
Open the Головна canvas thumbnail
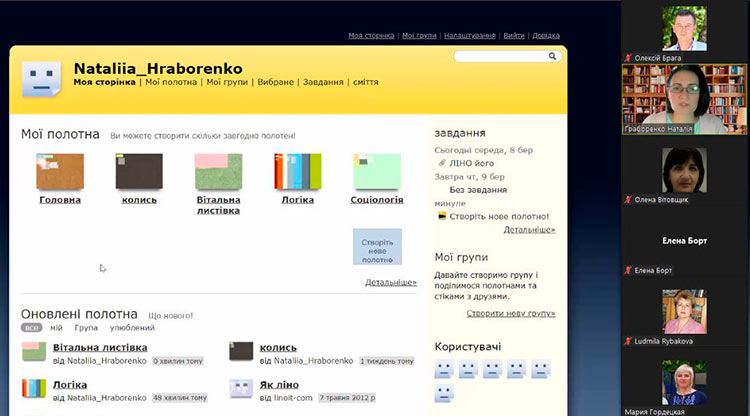(x=60, y=171)
